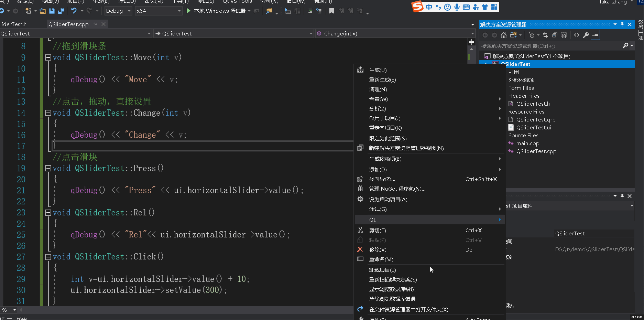Click the Save file icon in the toolbar
Image resolution: width=644 pixels, height=320 pixels.
(x=52, y=11)
